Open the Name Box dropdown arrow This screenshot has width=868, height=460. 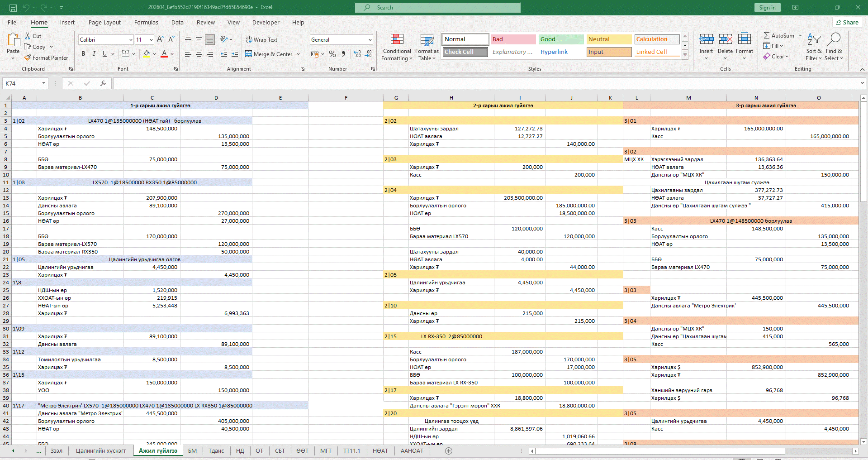pyautogui.click(x=43, y=83)
